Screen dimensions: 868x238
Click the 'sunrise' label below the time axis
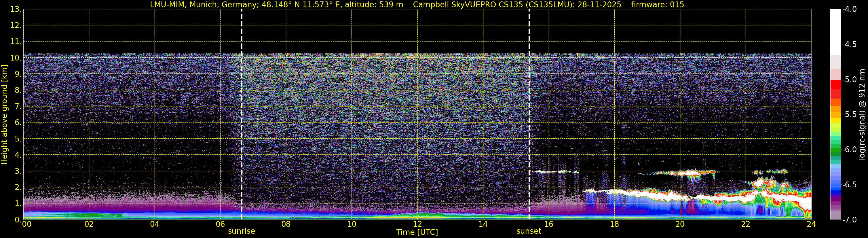pyautogui.click(x=241, y=231)
